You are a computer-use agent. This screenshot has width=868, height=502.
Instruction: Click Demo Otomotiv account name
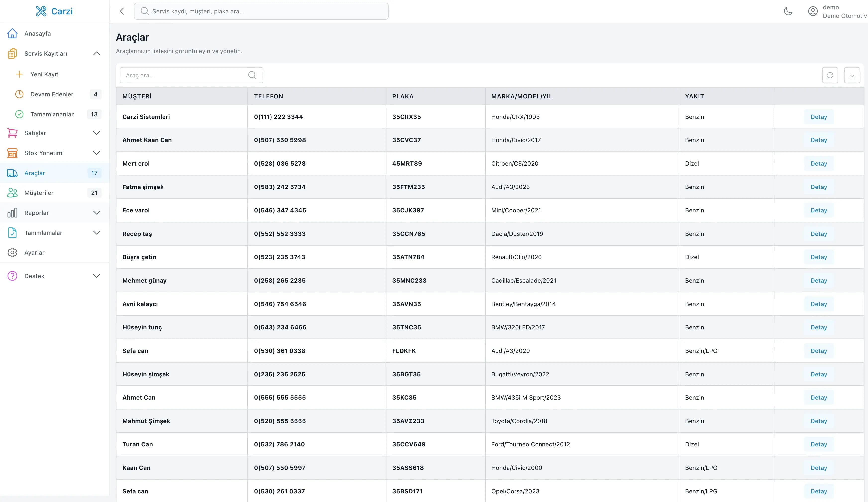click(x=845, y=16)
